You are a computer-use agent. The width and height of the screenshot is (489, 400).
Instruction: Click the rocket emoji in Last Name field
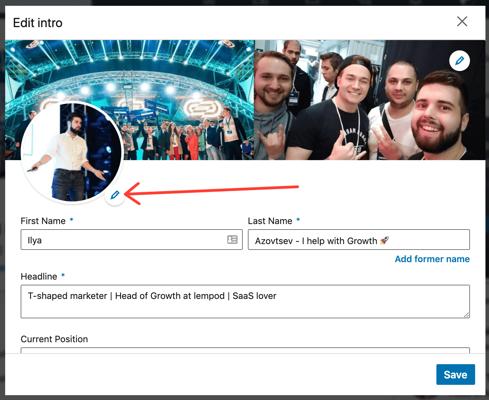coord(384,240)
